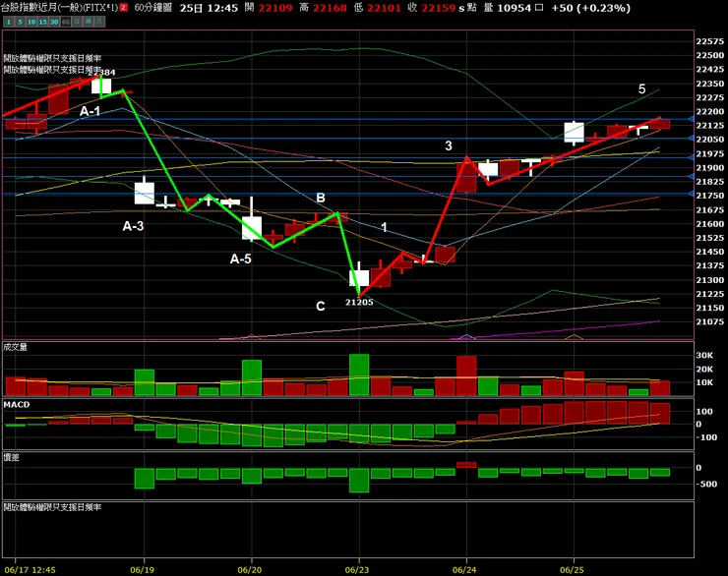Click the 'A-5' wave annotation
The width and height of the screenshot is (728, 576).
point(240,259)
